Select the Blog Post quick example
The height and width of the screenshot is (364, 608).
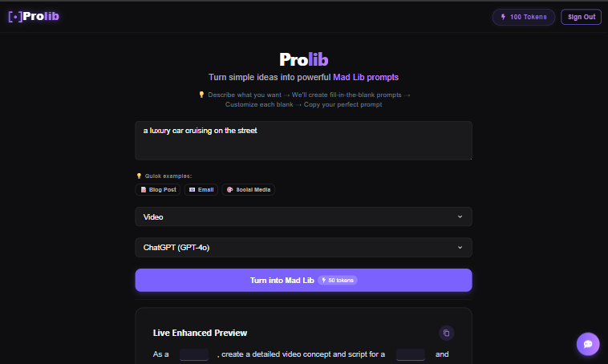click(158, 189)
